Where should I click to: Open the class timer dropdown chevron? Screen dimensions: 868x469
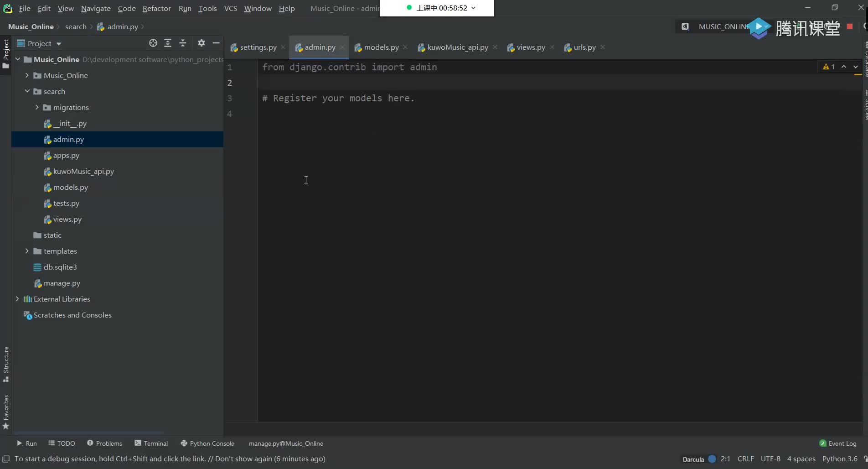pos(473,8)
